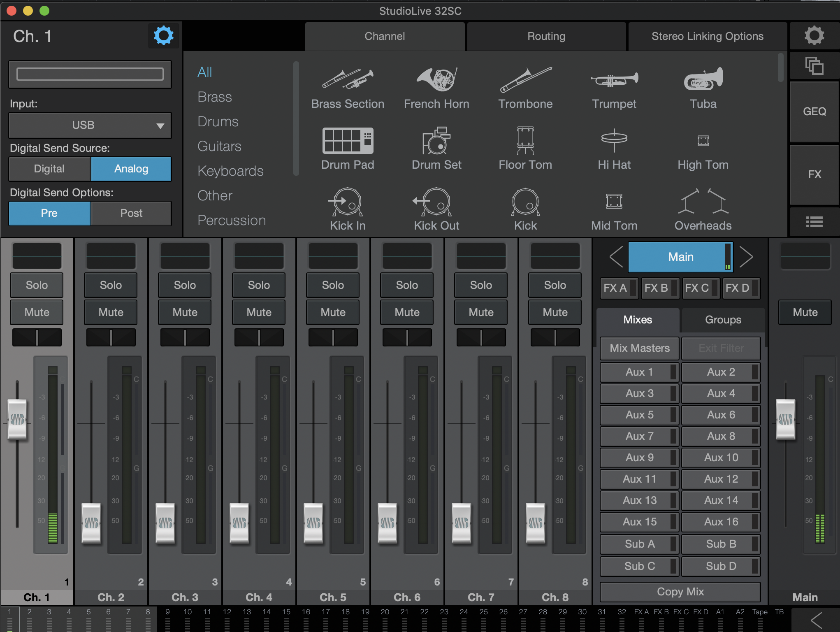Mute channel 5
Image resolution: width=840 pixels, height=632 pixels.
point(333,312)
